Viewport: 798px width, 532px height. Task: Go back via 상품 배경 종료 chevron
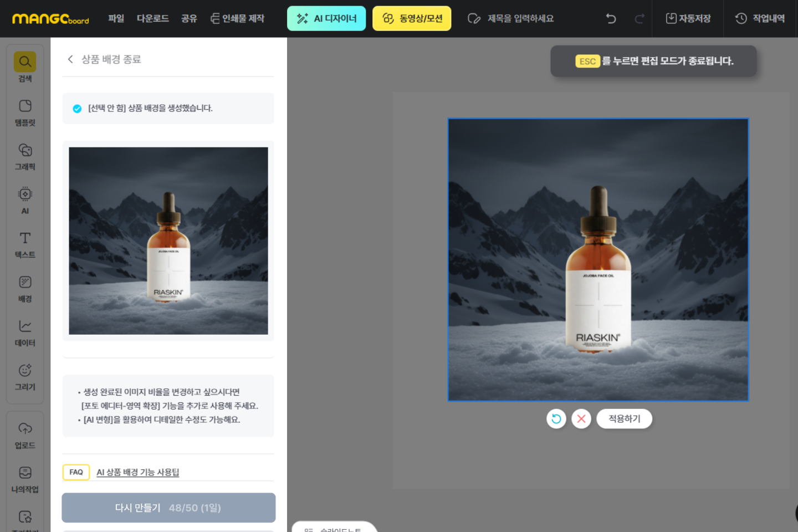click(x=70, y=59)
